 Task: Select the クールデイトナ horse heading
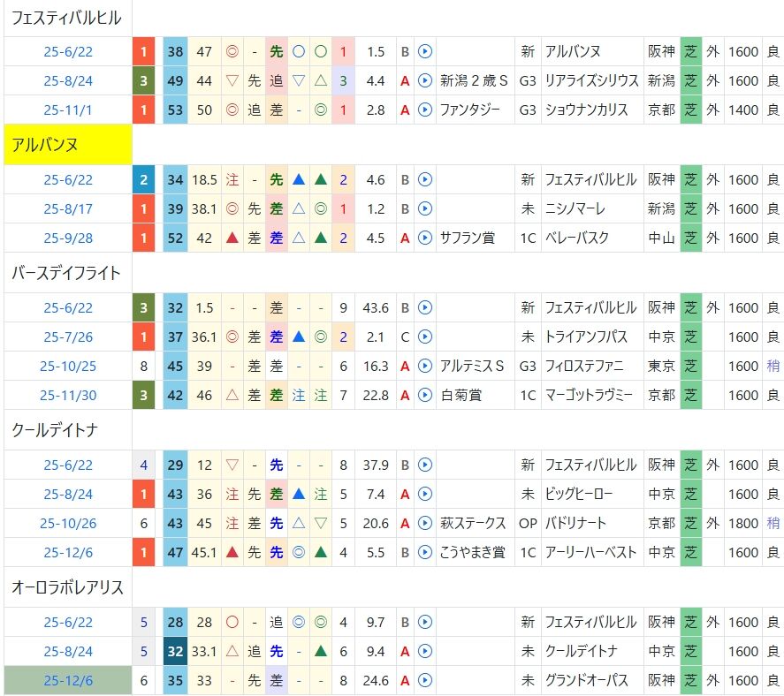pos(55,430)
